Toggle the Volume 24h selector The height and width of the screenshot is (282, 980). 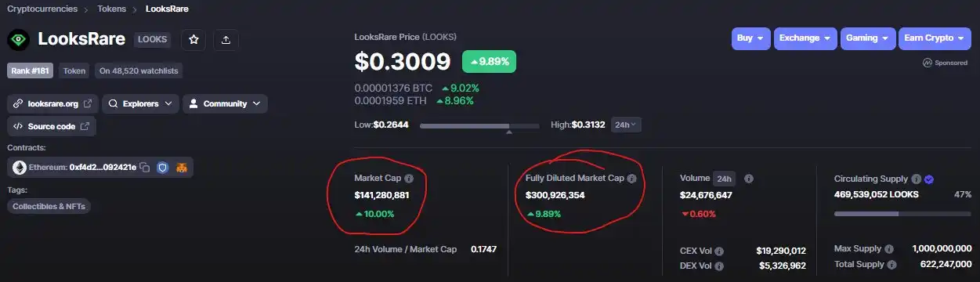click(725, 179)
